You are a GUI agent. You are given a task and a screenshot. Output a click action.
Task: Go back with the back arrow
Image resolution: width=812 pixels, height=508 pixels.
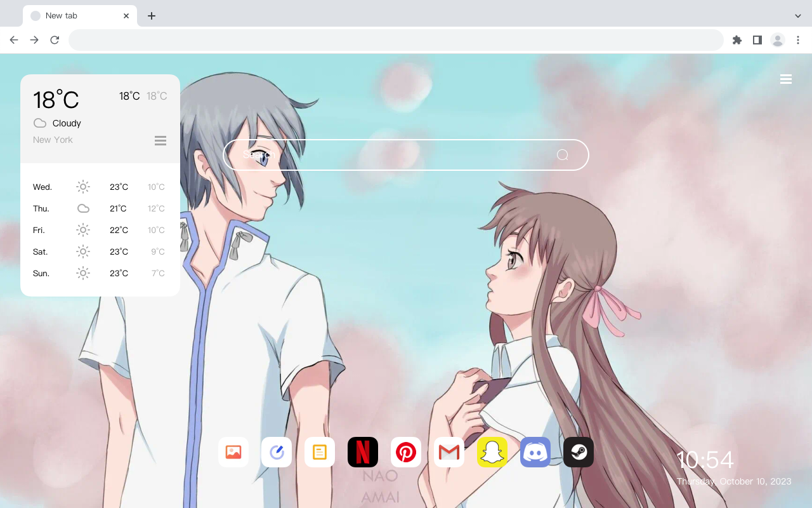point(14,40)
